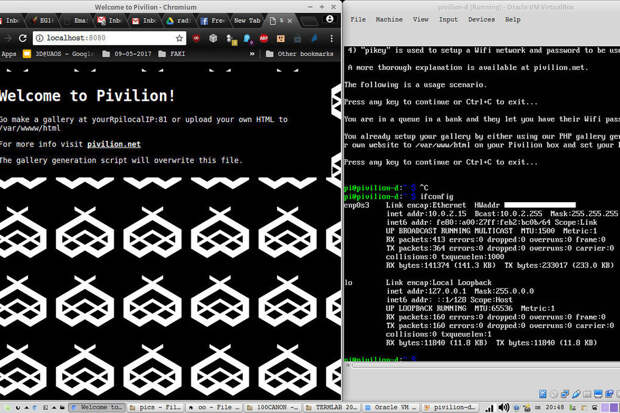Open the VirtualBox Machine menu
620x413 pixels.
389,19
